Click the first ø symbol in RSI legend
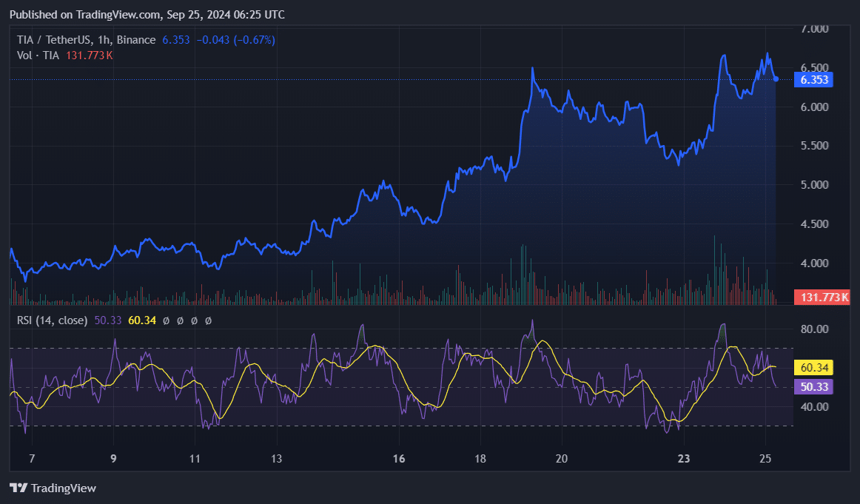 coord(166,320)
